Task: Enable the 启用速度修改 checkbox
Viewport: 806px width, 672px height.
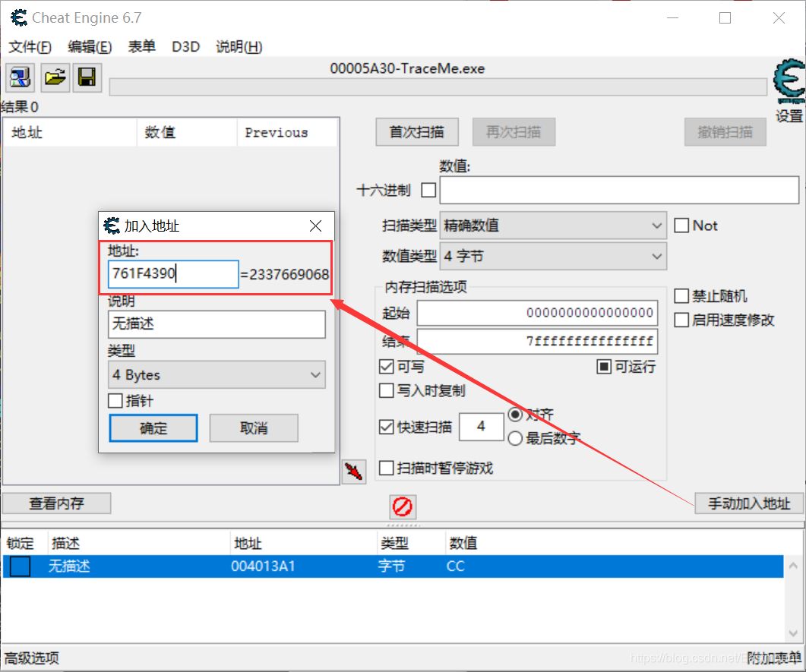Action: point(681,320)
